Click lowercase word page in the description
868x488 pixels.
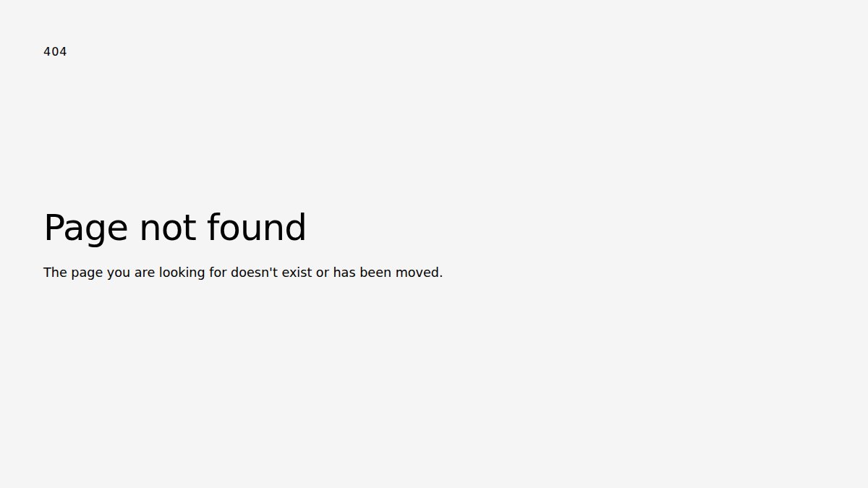87,274
